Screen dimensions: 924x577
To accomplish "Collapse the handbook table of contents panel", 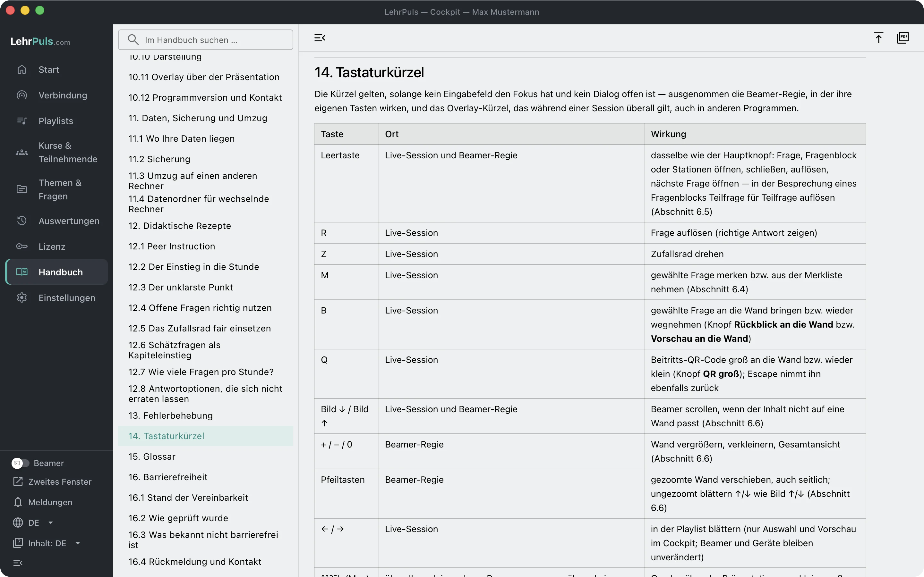I will pyautogui.click(x=320, y=38).
